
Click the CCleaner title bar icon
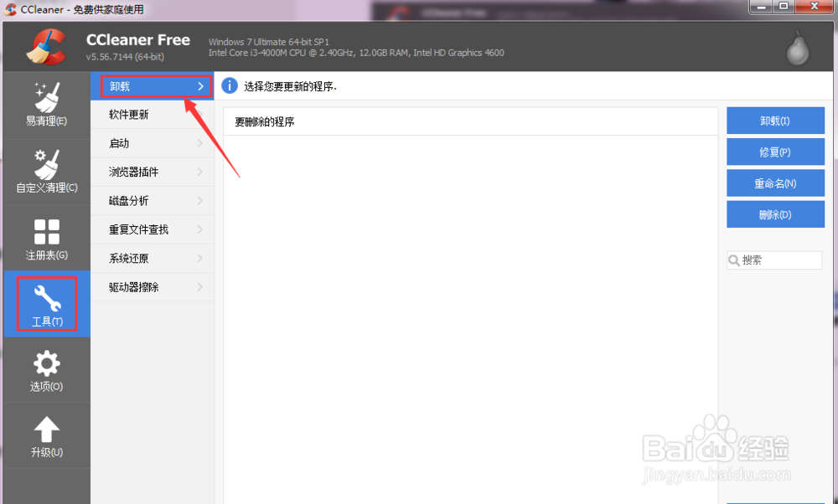click(10, 9)
